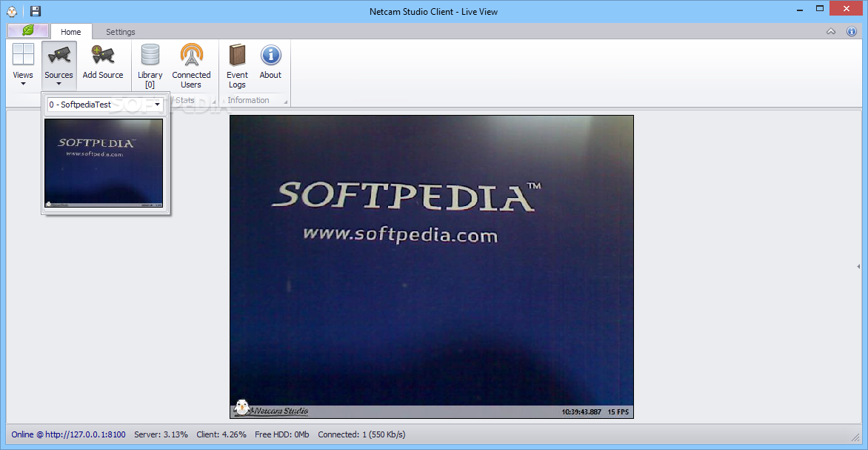Open the blue help info icon
The height and width of the screenshot is (450, 868).
click(852, 32)
